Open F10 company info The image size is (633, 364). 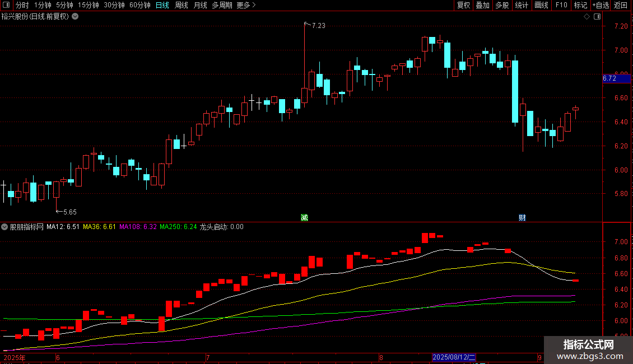(561, 5)
